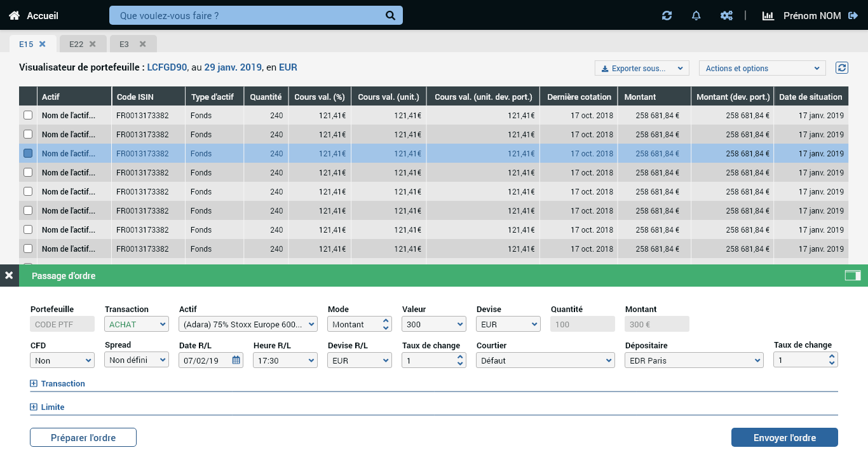Screen dimensions: 868x457
Task: Click the Préparer l'ordre button
Action: pos(83,437)
